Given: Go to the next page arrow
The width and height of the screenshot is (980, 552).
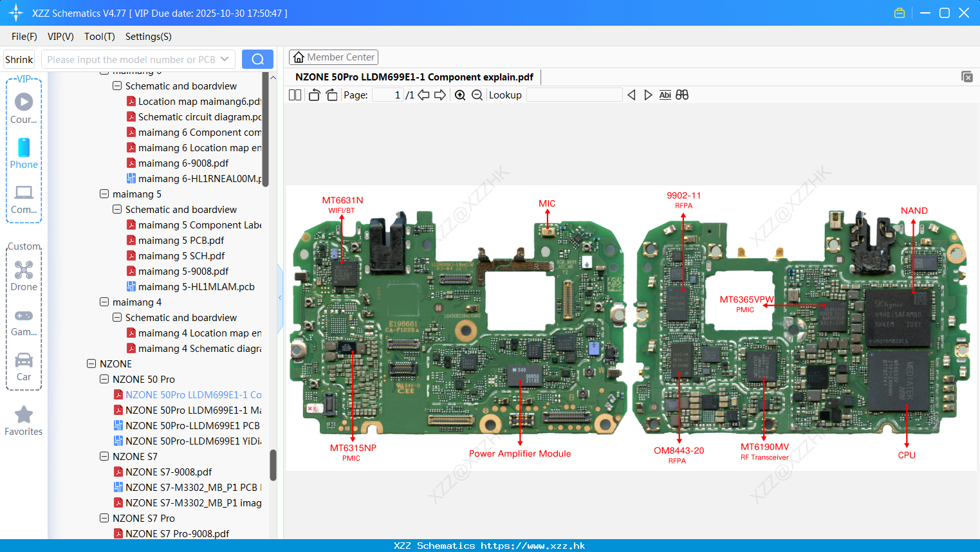Looking at the screenshot, I should coord(440,95).
